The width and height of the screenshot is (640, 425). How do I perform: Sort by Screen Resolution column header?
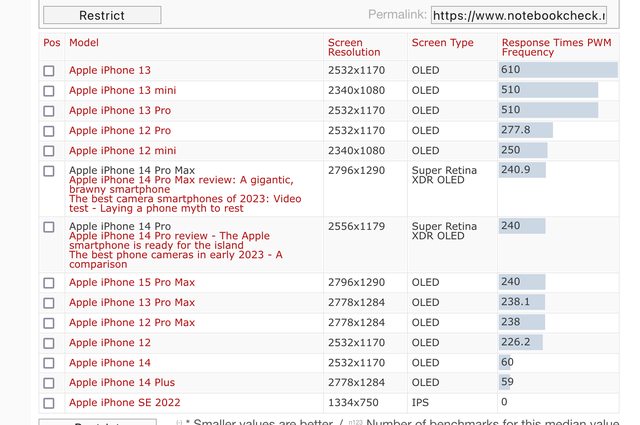(354, 47)
